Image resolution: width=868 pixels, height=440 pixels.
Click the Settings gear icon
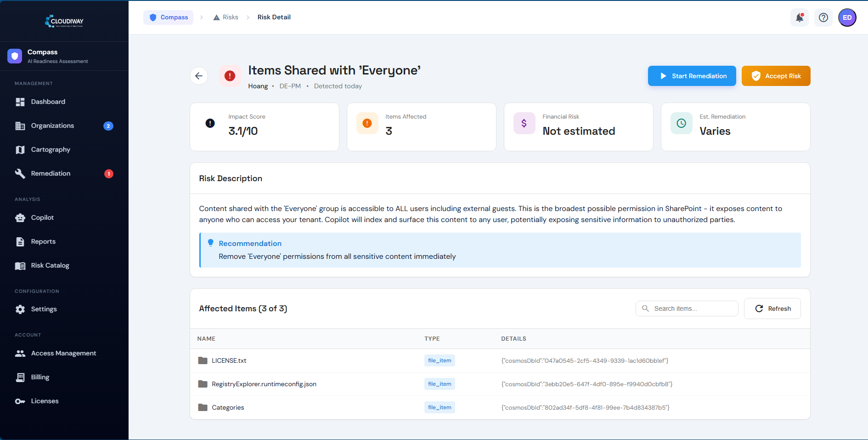(x=20, y=309)
